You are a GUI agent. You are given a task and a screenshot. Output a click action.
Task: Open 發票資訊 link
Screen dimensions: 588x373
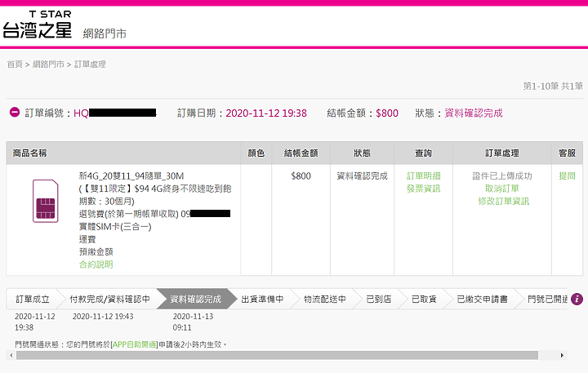(423, 189)
